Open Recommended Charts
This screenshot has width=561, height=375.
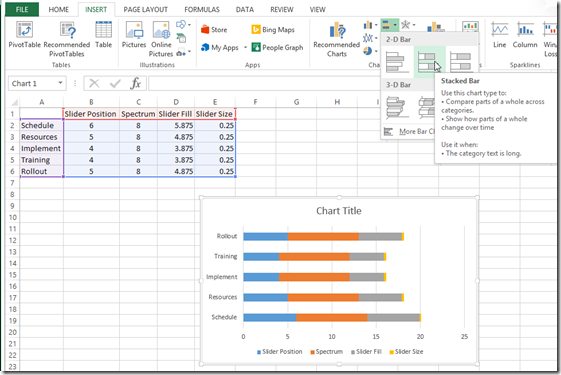pos(337,39)
